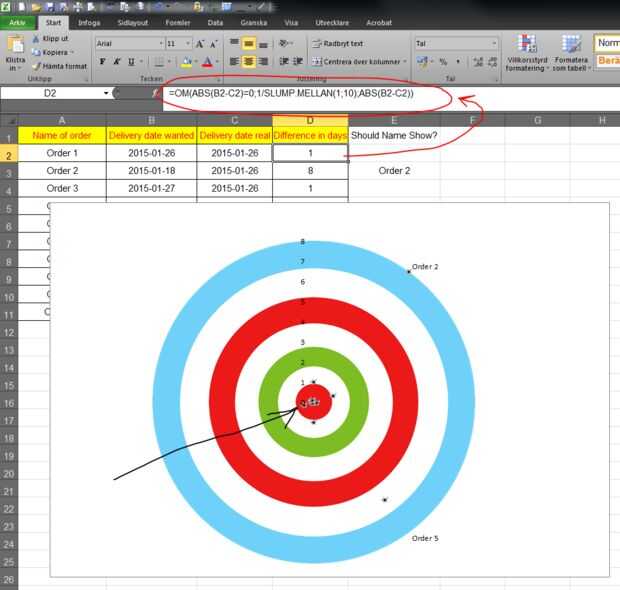Image resolution: width=620 pixels, height=590 pixels.
Task: Switch to the Infoga tab
Action: (x=89, y=23)
